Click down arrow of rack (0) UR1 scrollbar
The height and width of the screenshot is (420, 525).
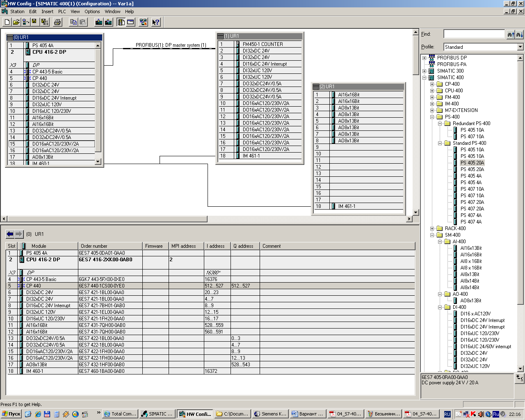(98, 162)
